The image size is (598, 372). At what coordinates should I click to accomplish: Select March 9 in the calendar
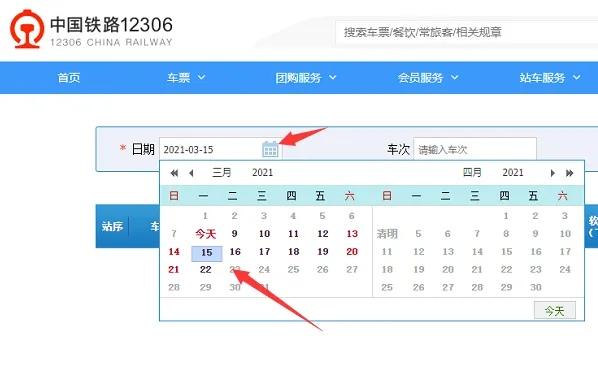pos(235,234)
